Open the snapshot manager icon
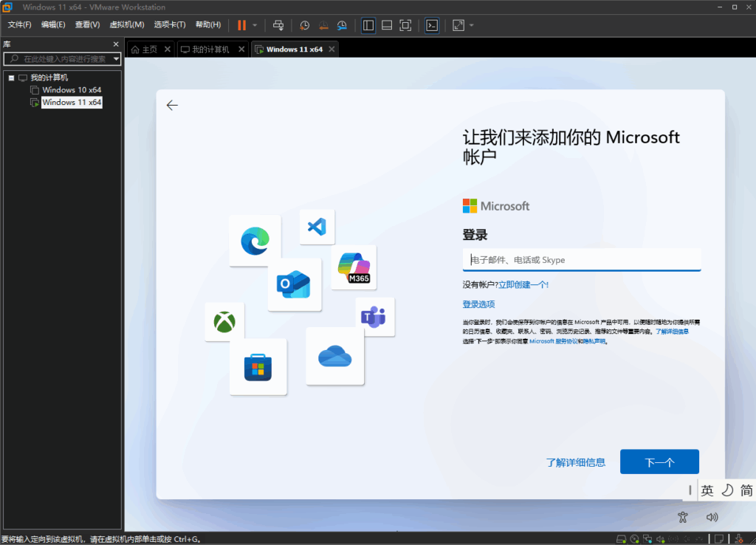The width and height of the screenshot is (756, 545). (342, 26)
